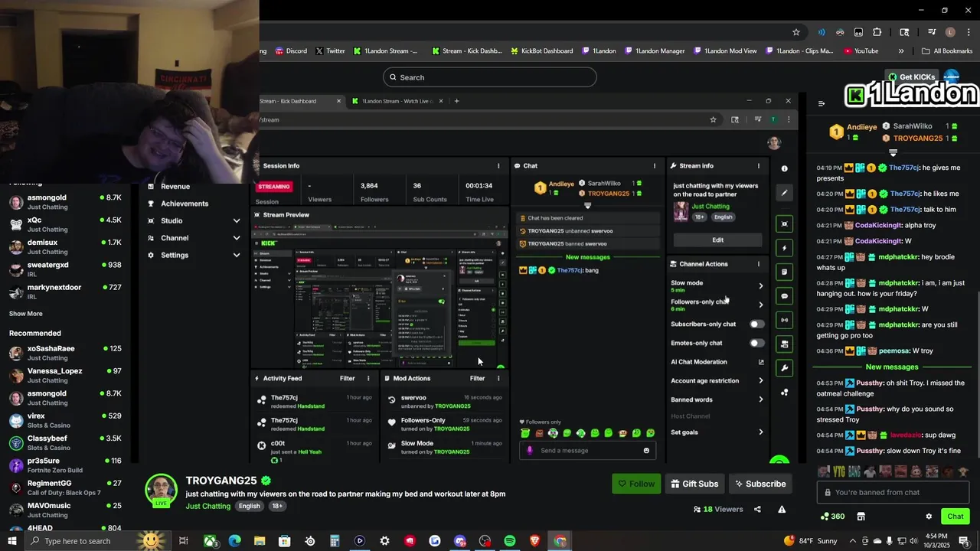The height and width of the screenshot is (551, 980).
Task: Open the Chat panel three-dot menu
Action: pos(654,166)
